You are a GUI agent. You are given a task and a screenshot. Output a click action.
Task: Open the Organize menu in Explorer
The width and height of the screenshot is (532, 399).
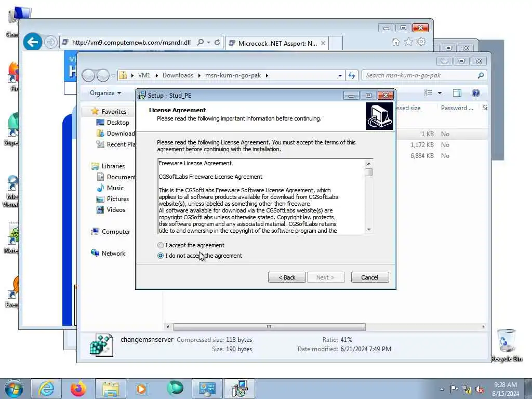click(105, 93)
